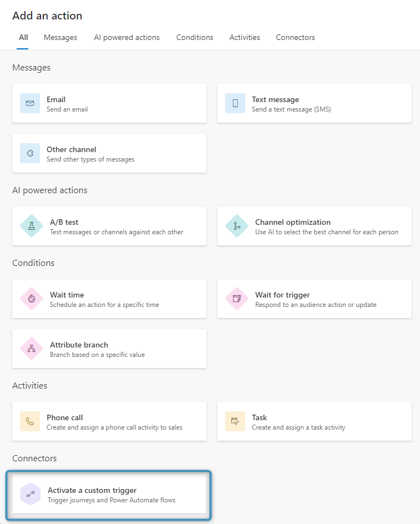Click the AI powered actions section heading
The image size is (420, 524).
coord(50,190)
